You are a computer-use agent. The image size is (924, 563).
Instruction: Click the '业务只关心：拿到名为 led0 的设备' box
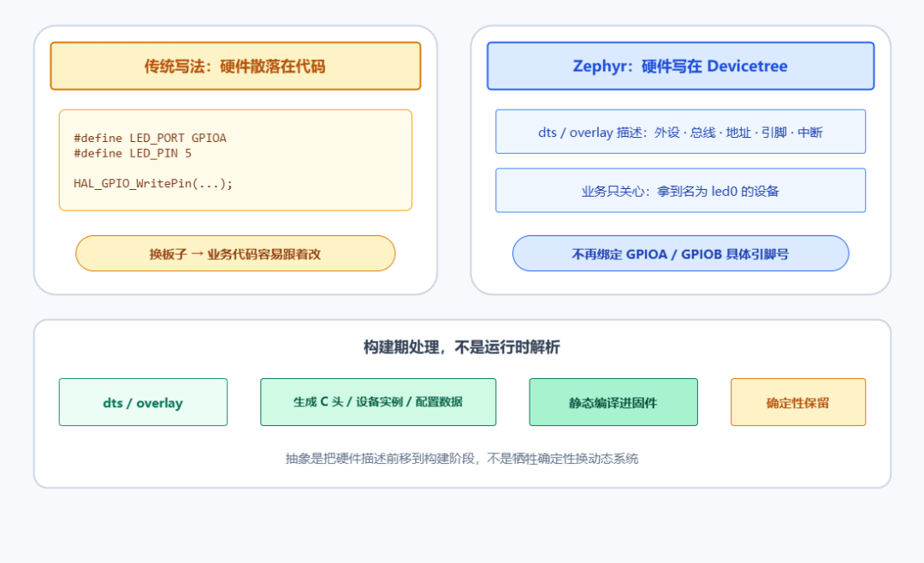pos(681,191)
